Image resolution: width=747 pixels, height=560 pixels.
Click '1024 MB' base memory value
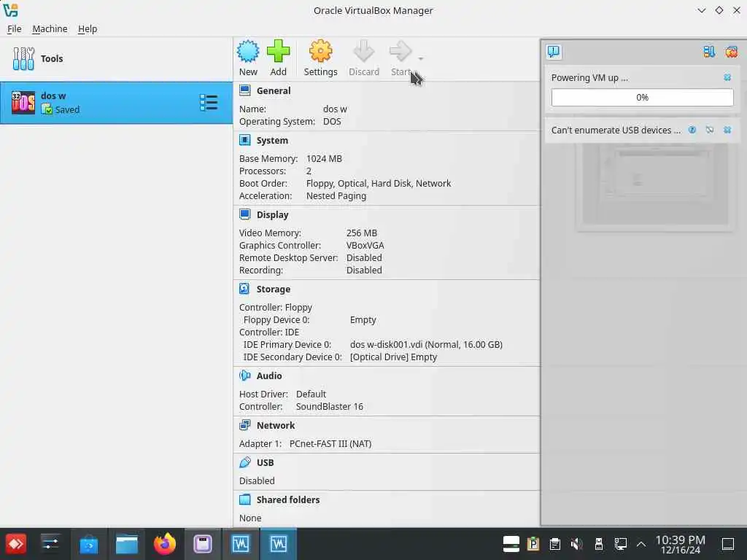point(324,158)
